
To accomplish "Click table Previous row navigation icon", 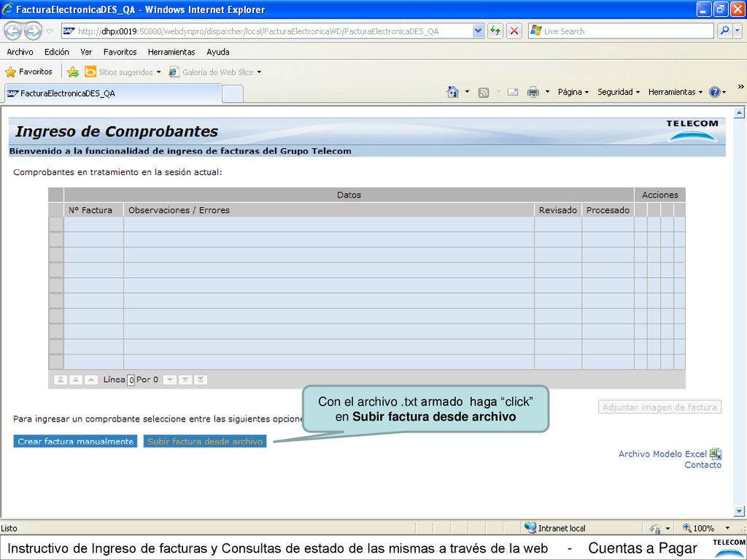I will [91, 379].
